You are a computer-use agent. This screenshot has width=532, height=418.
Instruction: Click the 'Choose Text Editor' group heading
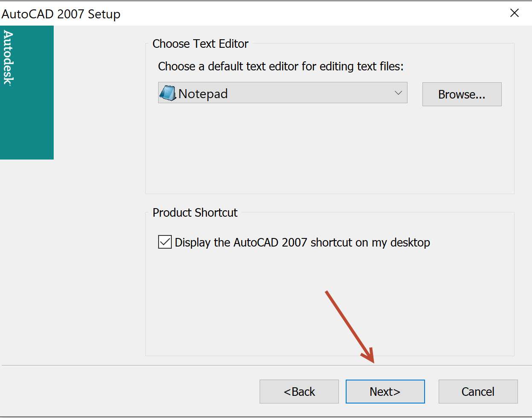click(200, 44)
